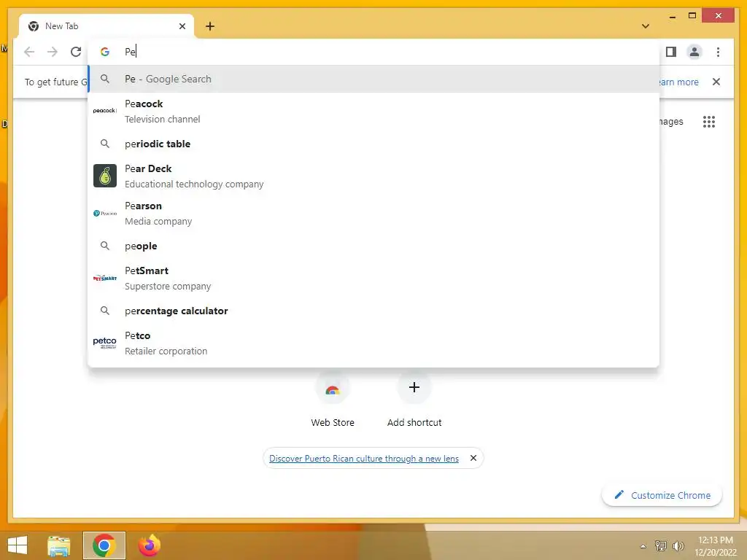Viewport: 747px width, 560px height.
Task: Choose the Pear Deck suggestion
Action: [373, 176]
